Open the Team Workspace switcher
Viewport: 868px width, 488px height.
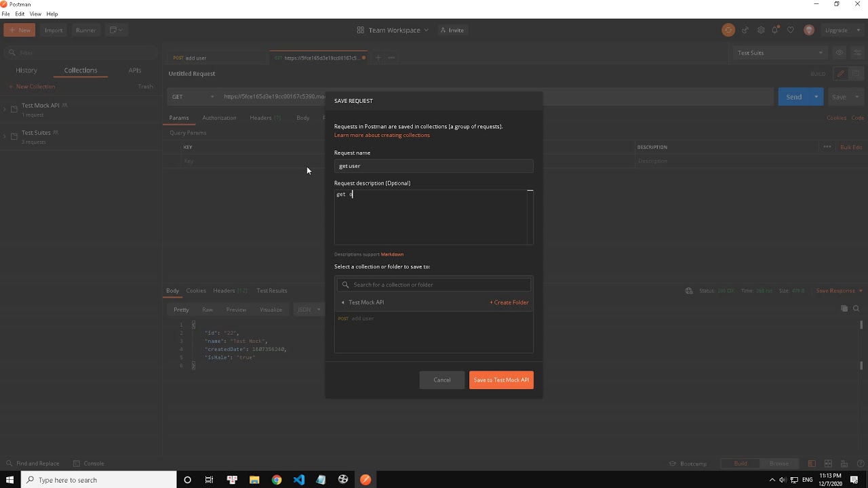[393, 30]
